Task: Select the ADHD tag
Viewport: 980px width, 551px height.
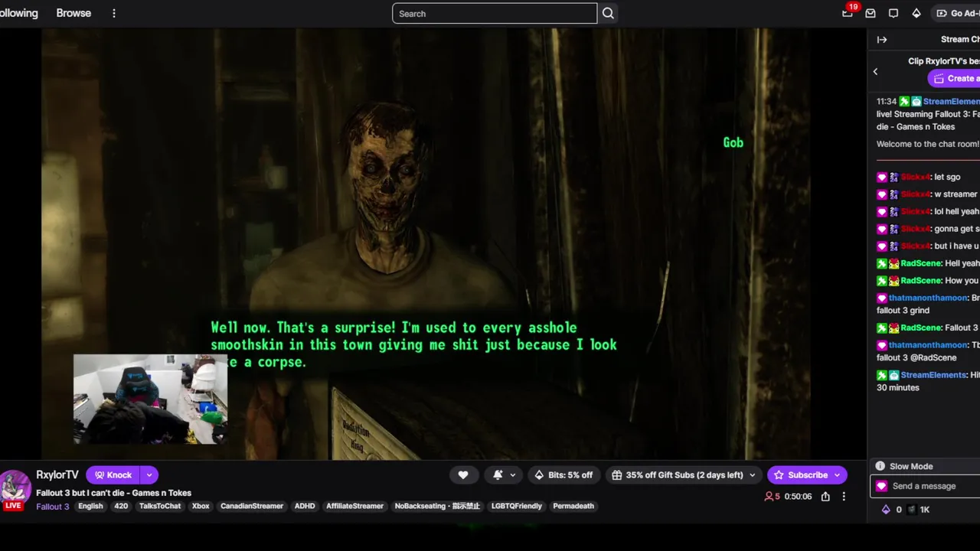Action: point(305,506)
